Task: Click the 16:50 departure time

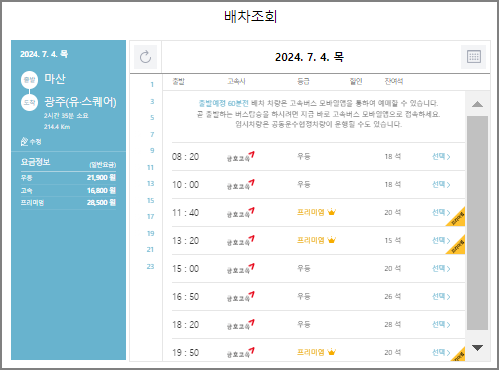Action: coord(185,297)
